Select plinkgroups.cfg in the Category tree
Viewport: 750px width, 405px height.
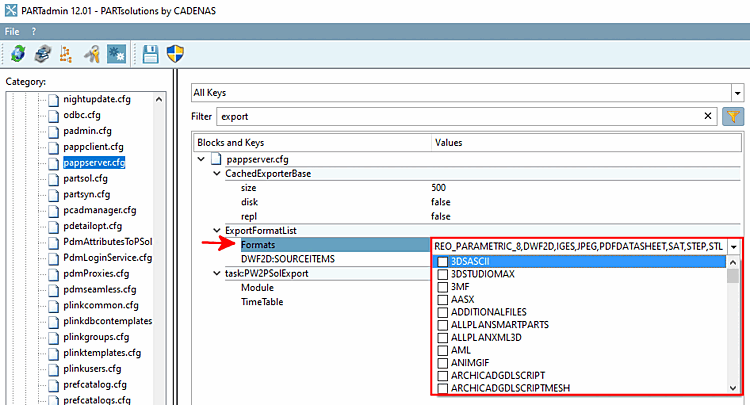tap(96, 337)
